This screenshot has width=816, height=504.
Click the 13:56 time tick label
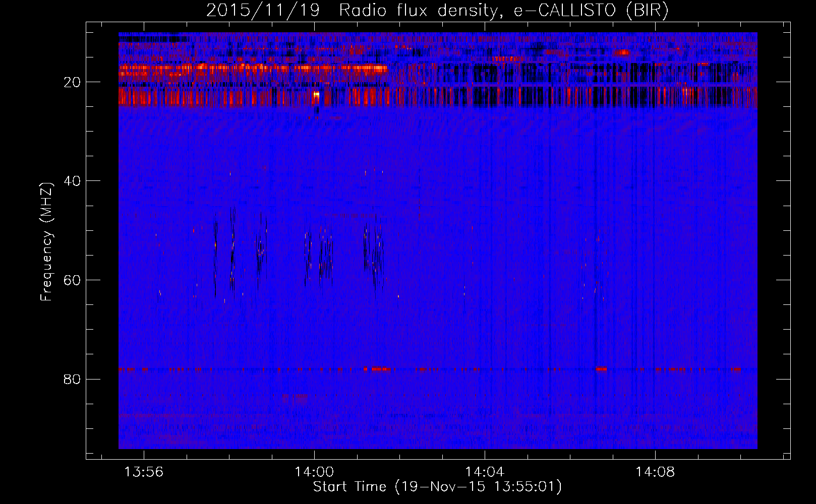(144, 472)
